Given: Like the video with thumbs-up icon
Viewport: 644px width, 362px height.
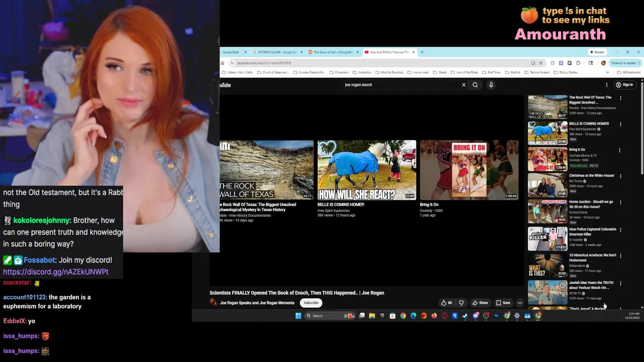Looking at the screenshot, I should (x=447, y=303).
